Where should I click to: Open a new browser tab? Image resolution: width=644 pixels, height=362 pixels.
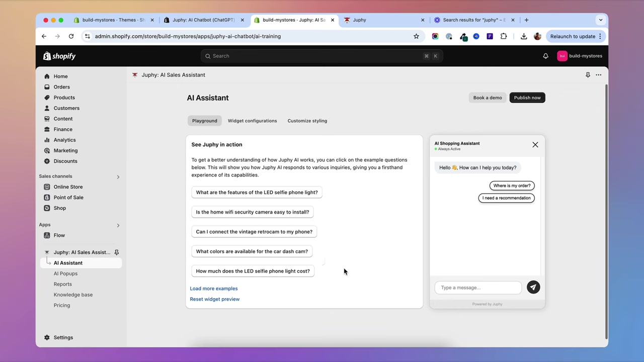coord(526,20)
